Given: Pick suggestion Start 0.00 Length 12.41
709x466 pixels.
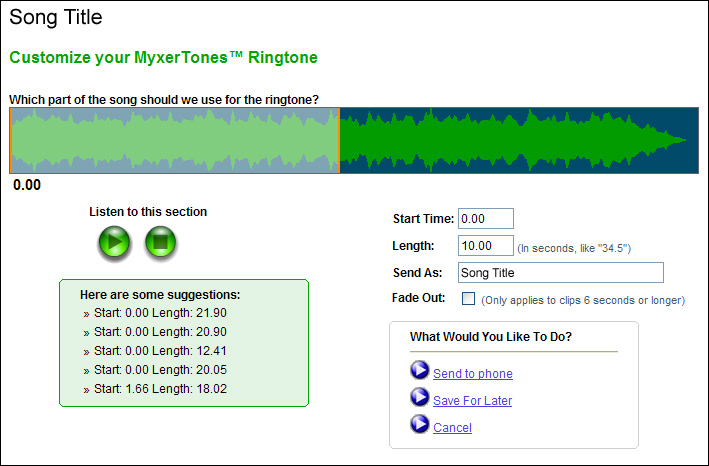Looking at the screenshot, I should click(x=160, y=351).
